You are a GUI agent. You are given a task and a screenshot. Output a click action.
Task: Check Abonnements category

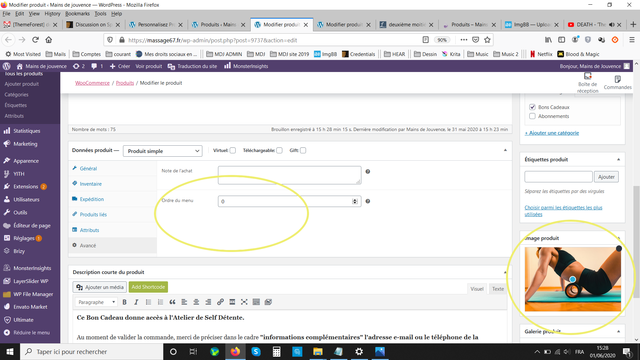click(532, 116)
